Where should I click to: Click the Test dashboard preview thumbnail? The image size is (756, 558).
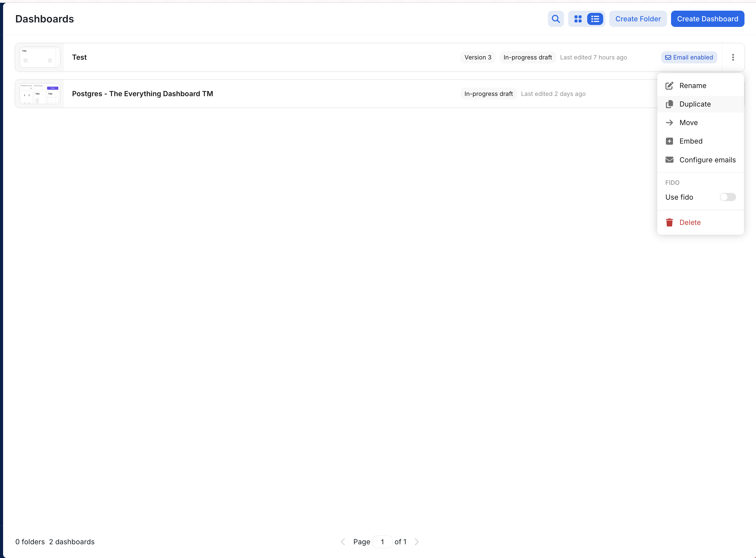tap(40, 57)
